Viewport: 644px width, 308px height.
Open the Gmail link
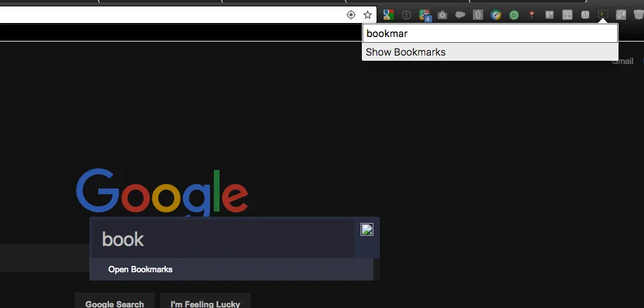[x=623, y=61]
